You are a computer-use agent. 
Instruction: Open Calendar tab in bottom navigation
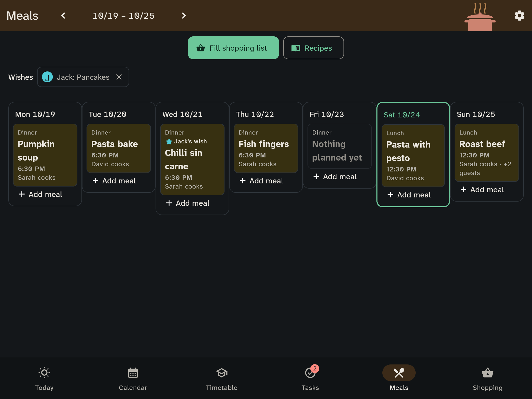pyautogui.click(x=133, y=378)
